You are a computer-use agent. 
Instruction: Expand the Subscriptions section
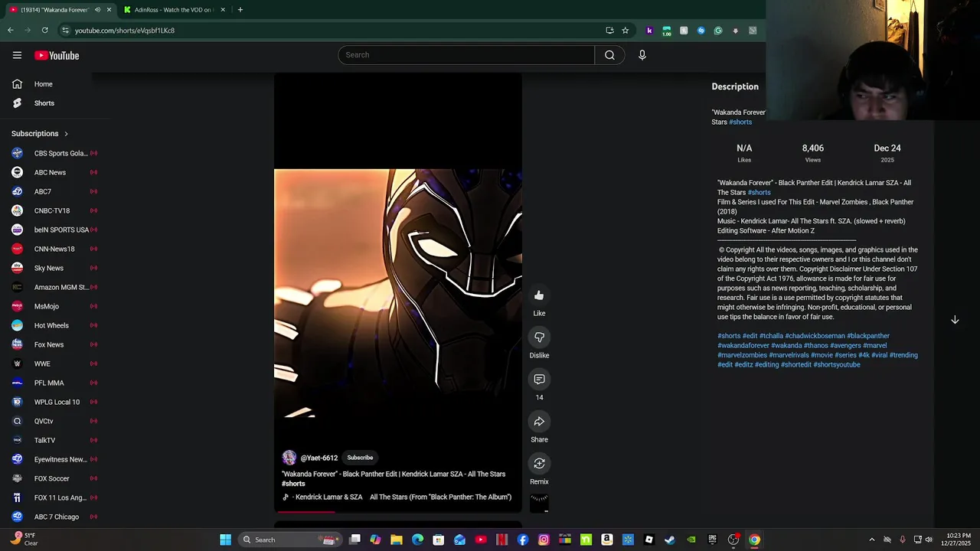[40, 133]
